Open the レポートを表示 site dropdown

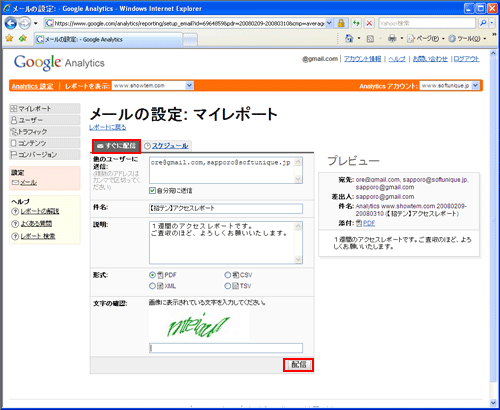(152, 86)
